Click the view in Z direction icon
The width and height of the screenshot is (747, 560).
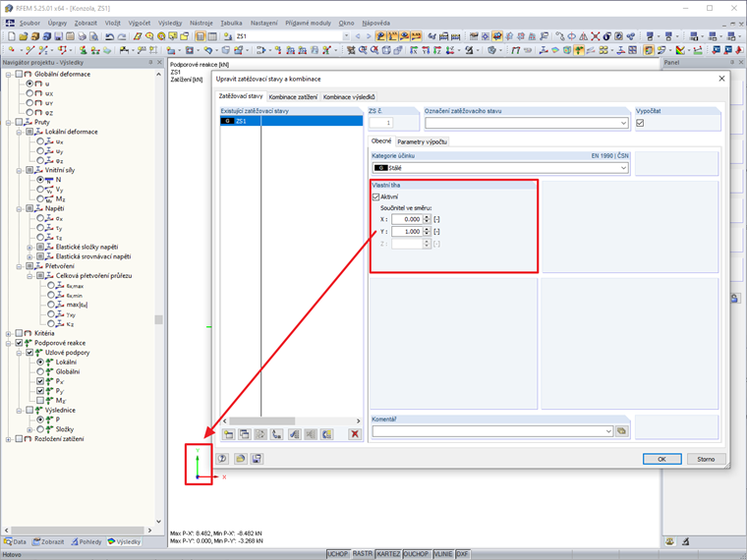(436, 49)
